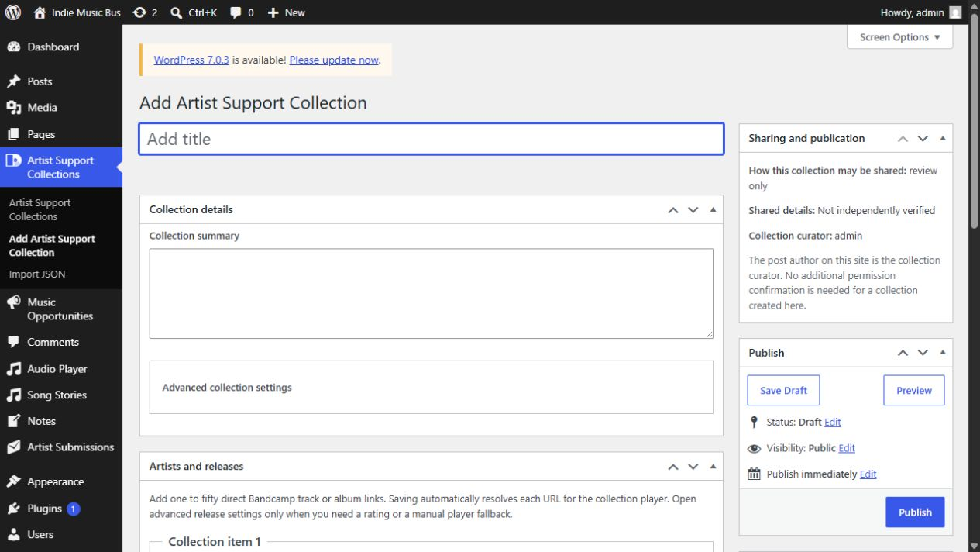980x552 pixels.
Task: Click the Artist Submissions icon
Action: 13,447
